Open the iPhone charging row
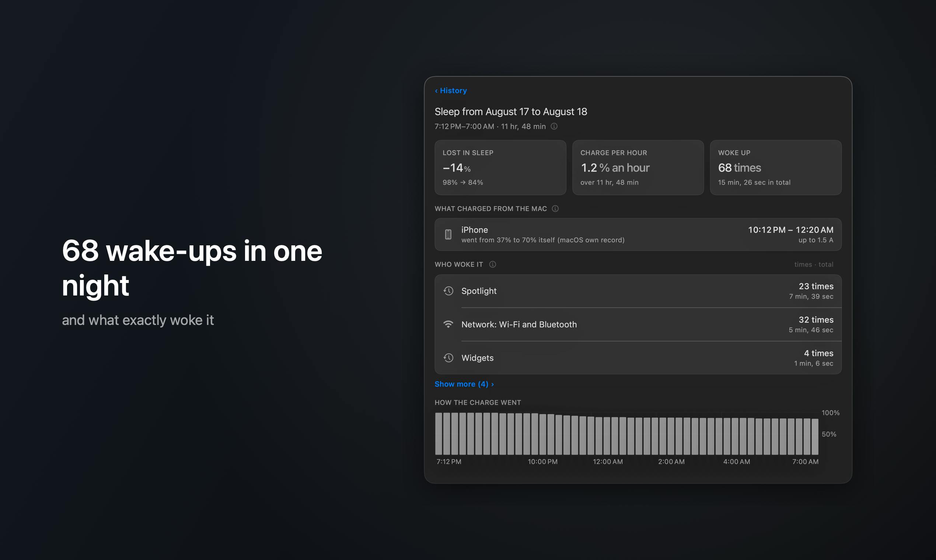The width and height of the screenshot is (936, 560). (638, 234)
